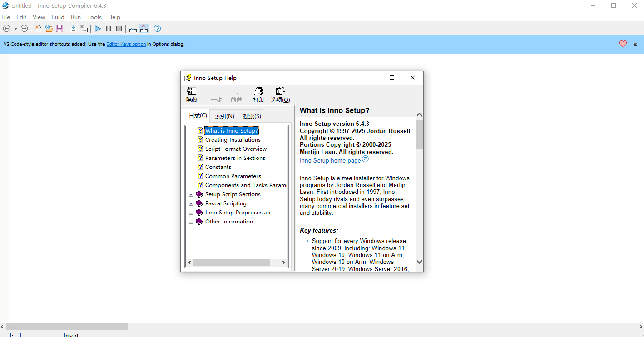Click 隐藏 (Hide) button in help window
The width and height of the screenshot is (644, 337).
tap(192, 95)
